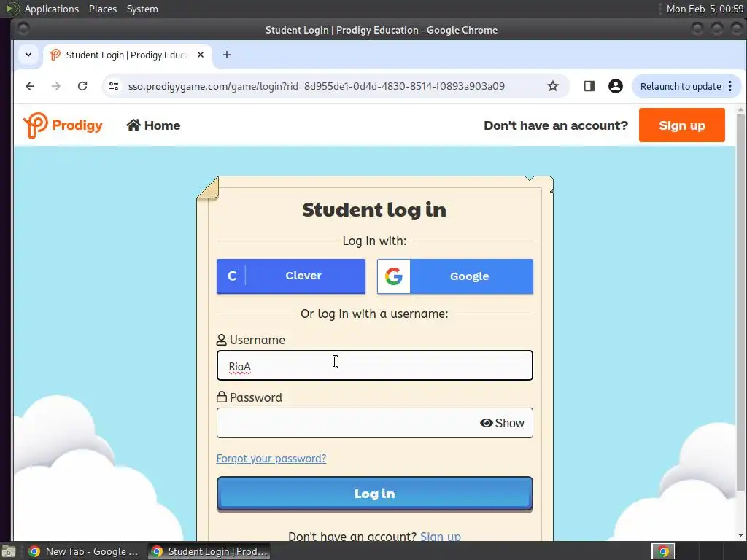
Task: Switch to New Tab Chrome taskbar window
Action: pyautogui.click(x=83, y=551)
